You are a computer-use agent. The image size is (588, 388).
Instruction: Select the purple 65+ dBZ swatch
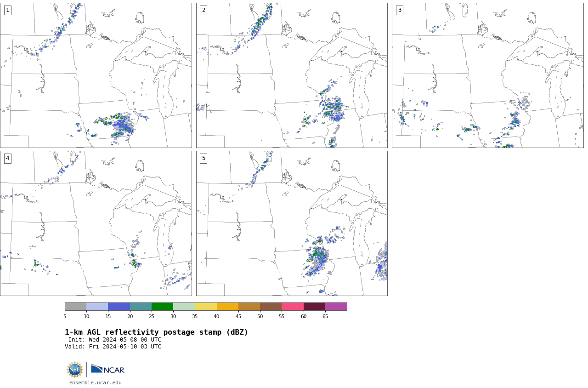pos(336,307)
